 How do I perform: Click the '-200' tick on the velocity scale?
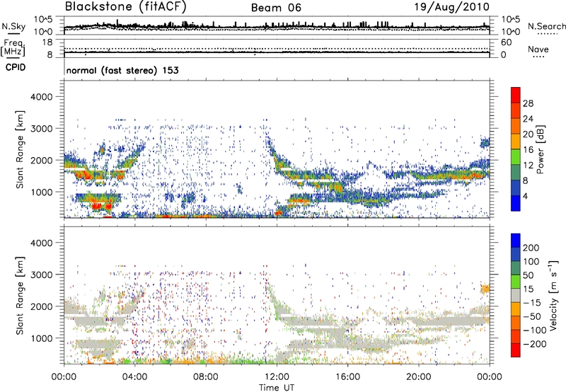[535, 344]
